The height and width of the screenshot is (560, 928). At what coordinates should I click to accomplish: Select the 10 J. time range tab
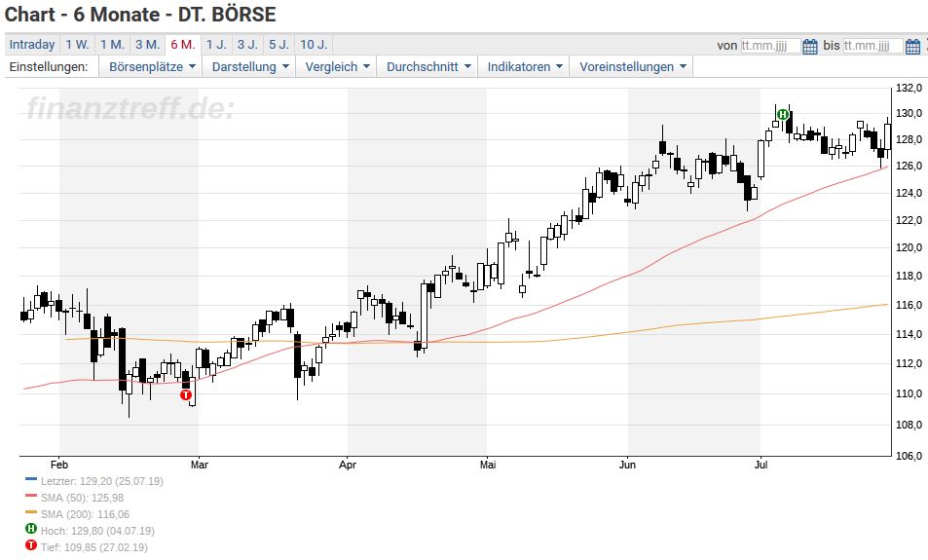[314, 45]
